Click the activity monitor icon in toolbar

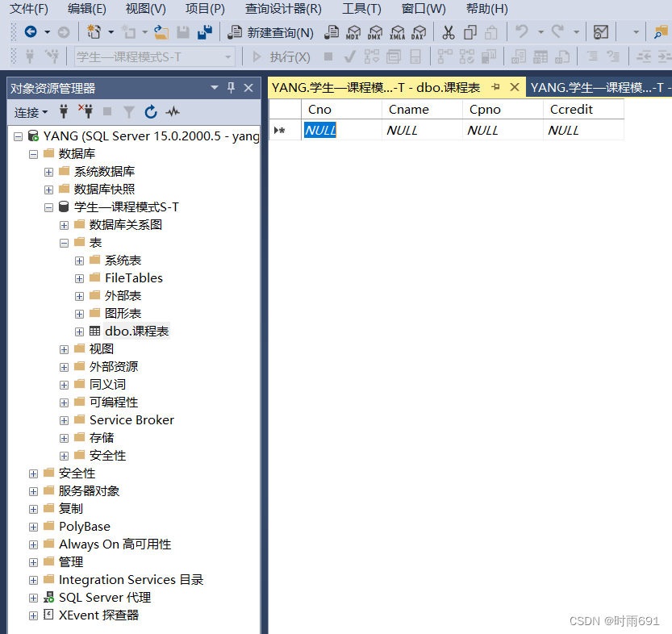(x=601, y=32)
